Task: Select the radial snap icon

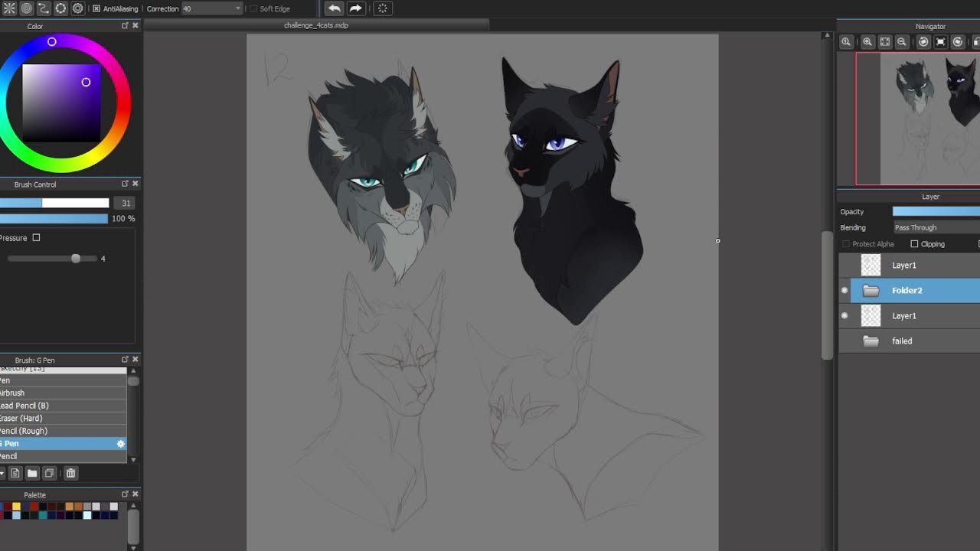Action: tap(8, 8)
